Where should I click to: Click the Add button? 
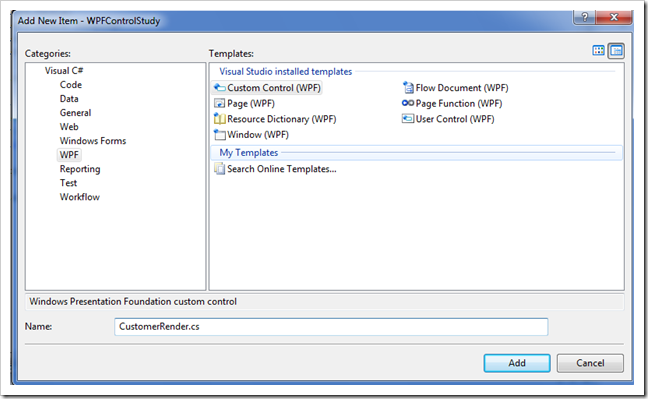[x=517, y=363]
